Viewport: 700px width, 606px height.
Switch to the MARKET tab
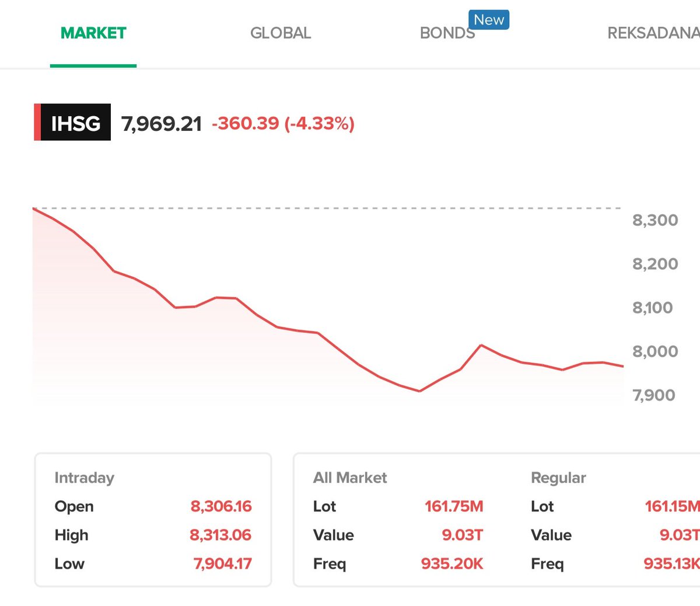(x=93, y=33)
